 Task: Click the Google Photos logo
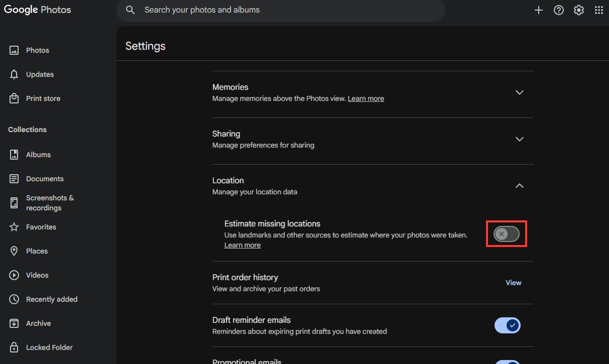38,10
